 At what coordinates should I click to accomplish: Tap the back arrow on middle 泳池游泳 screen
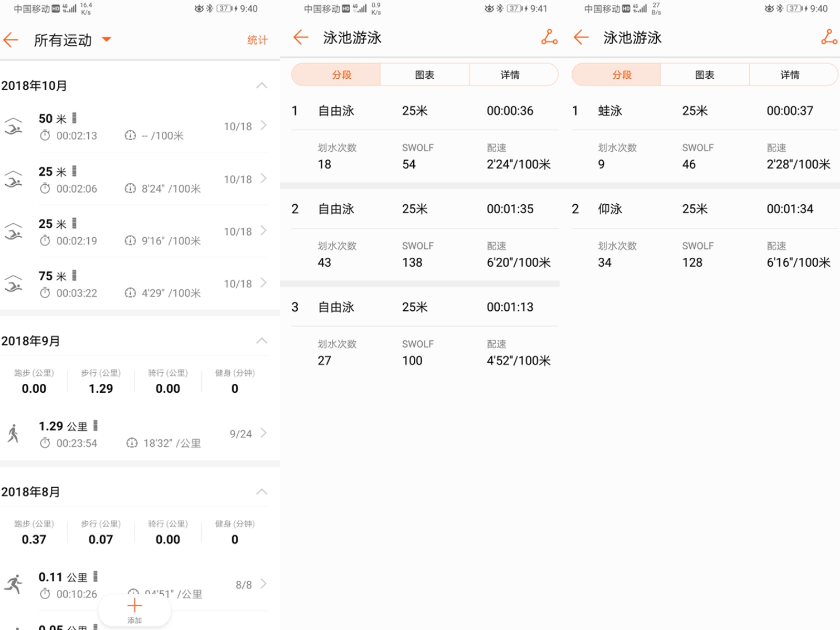[x=300, y=38]
